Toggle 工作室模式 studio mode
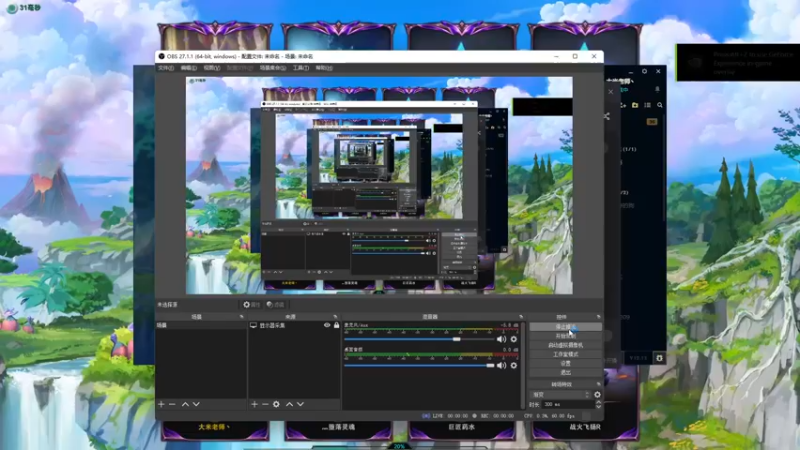Viewport: 800px width, 450px height. click(x=565, y=354)
